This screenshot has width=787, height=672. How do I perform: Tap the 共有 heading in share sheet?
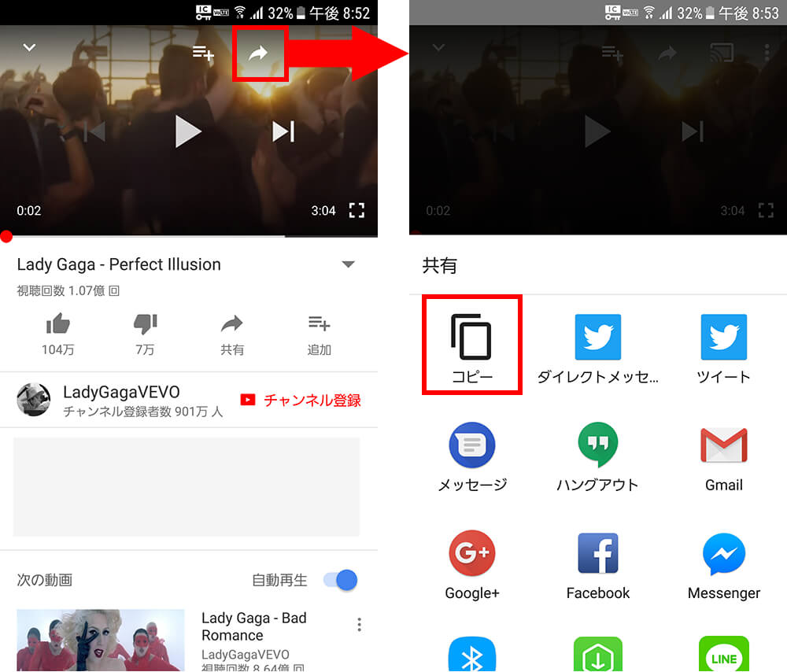(x=440, y=265)
